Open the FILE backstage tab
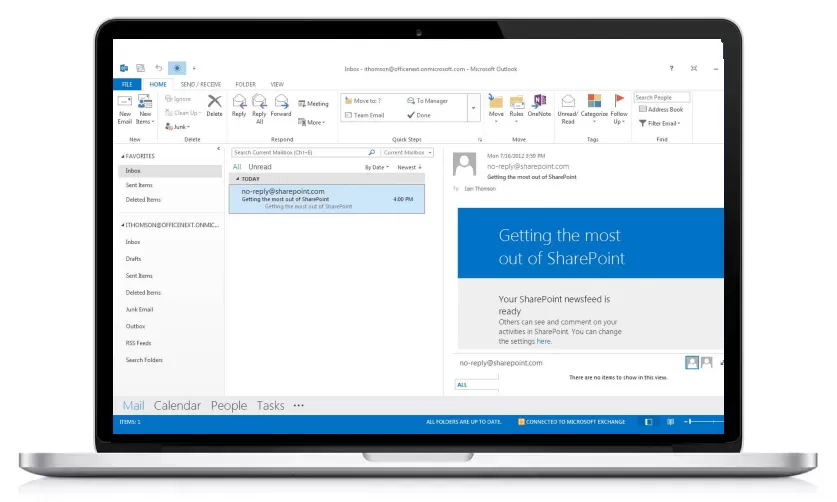The height and width of the screenshot is (502, 837). click(x=127, y=84)
